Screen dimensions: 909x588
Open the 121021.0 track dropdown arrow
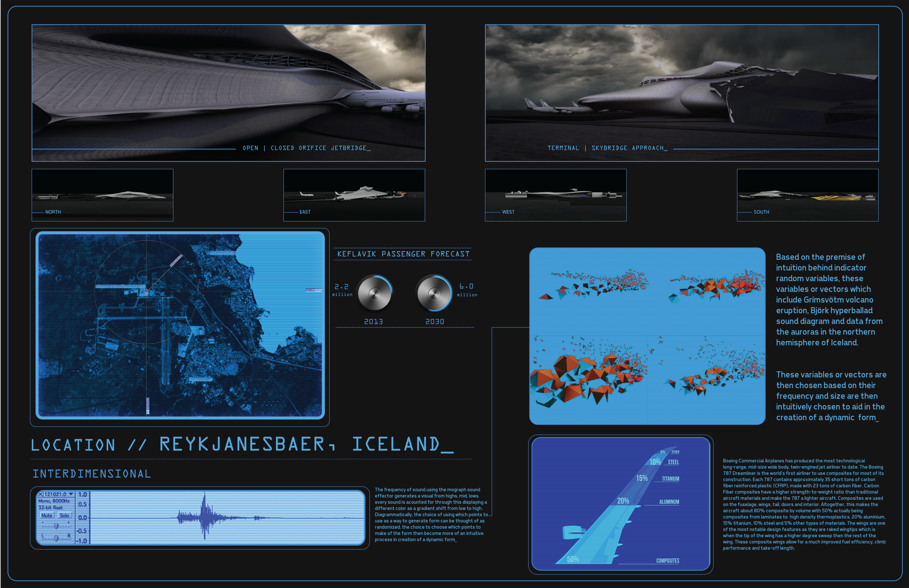(x=71, y=494)
